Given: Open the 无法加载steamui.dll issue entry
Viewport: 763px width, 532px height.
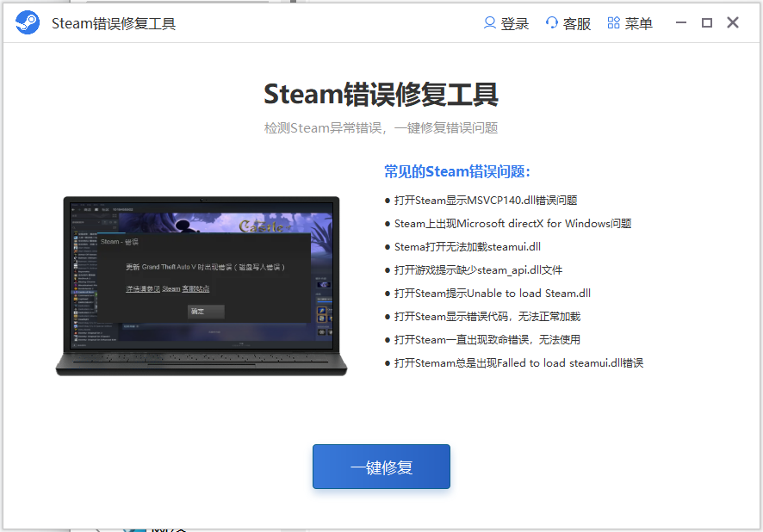Looking at the screenshot, I should click(470, 246).
